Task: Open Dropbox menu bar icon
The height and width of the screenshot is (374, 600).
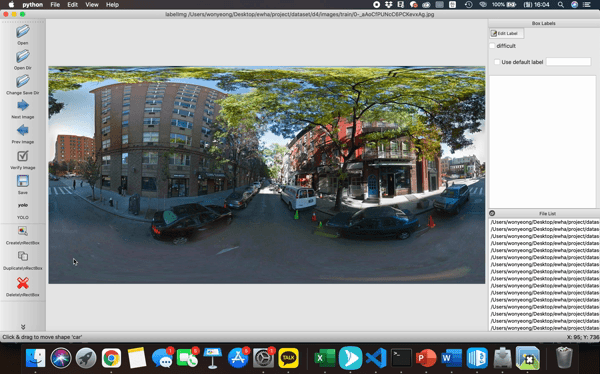Action: coord(389,5)
